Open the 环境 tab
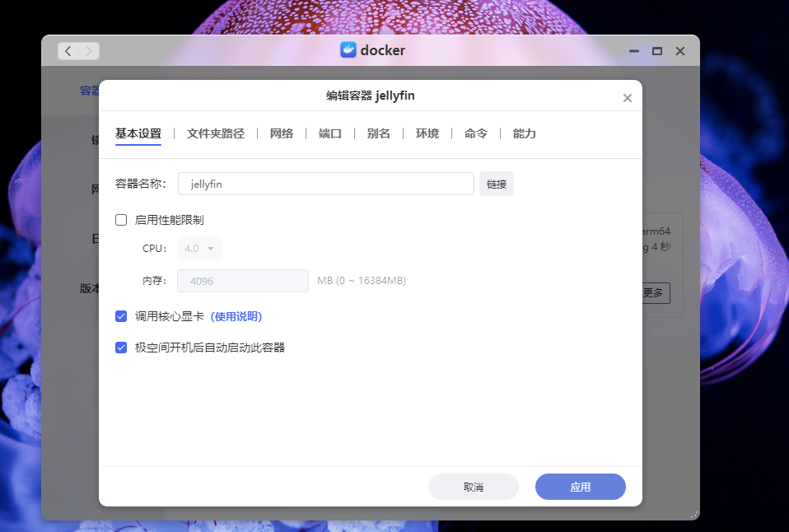The width and height of the screenshot is (789, 532). (x=427, y=133)
